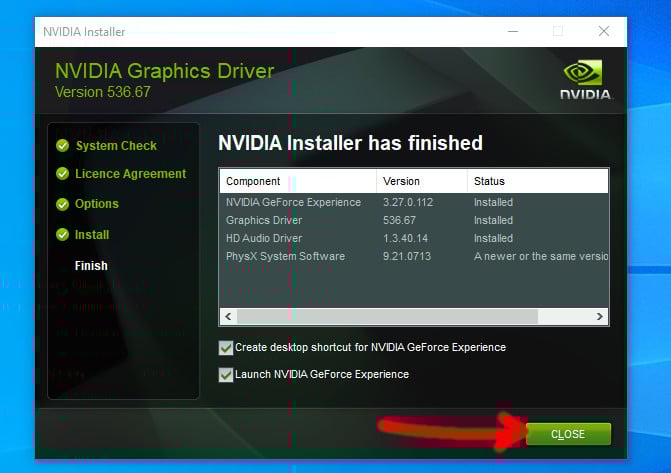The image size is (671, 473).
Task: Click the Status column header
Action: [538, 181]
